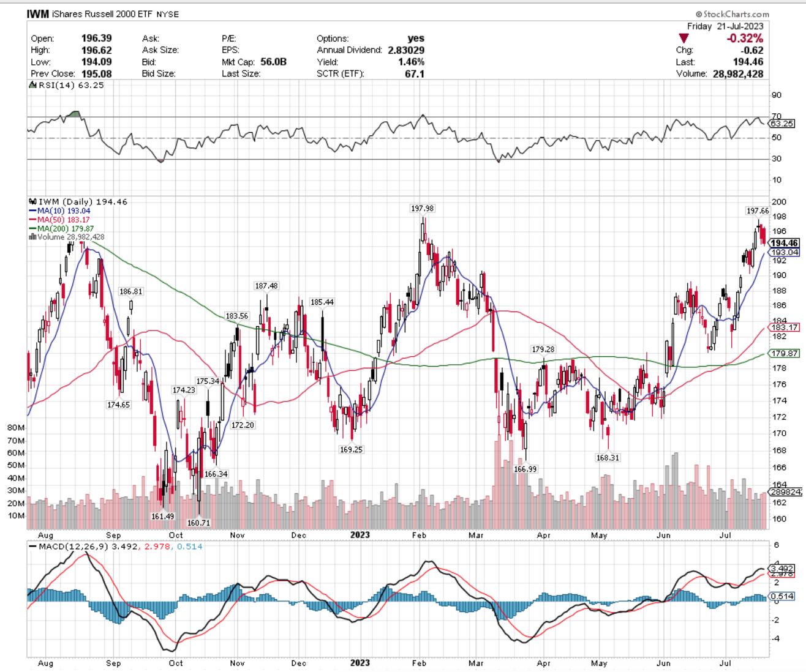
Task: Click the 172.20 price annotation
Action: (x=243, y=425)
